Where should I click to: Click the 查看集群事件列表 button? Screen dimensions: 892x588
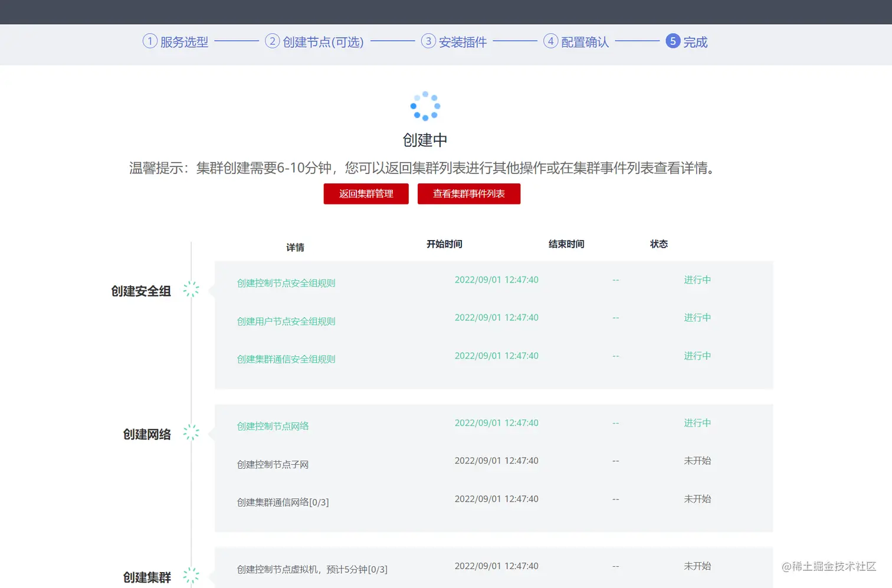tap(469, 194)
